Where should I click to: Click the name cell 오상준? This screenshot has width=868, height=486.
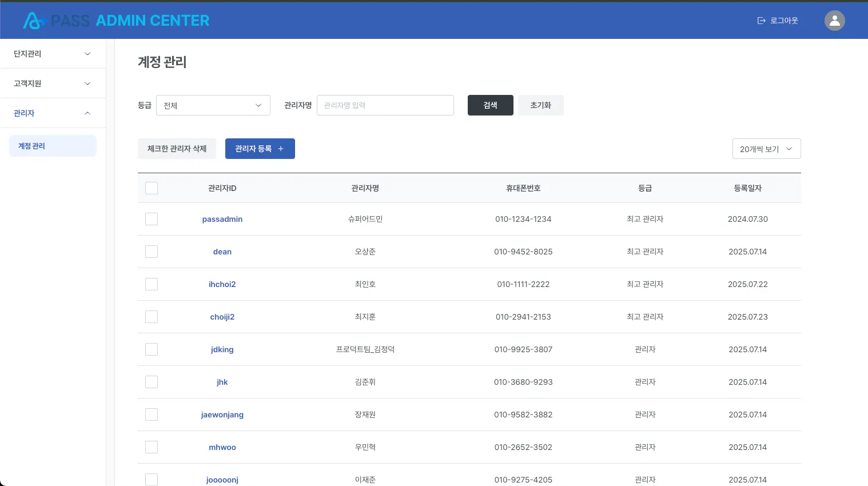[x=365, y=252]
